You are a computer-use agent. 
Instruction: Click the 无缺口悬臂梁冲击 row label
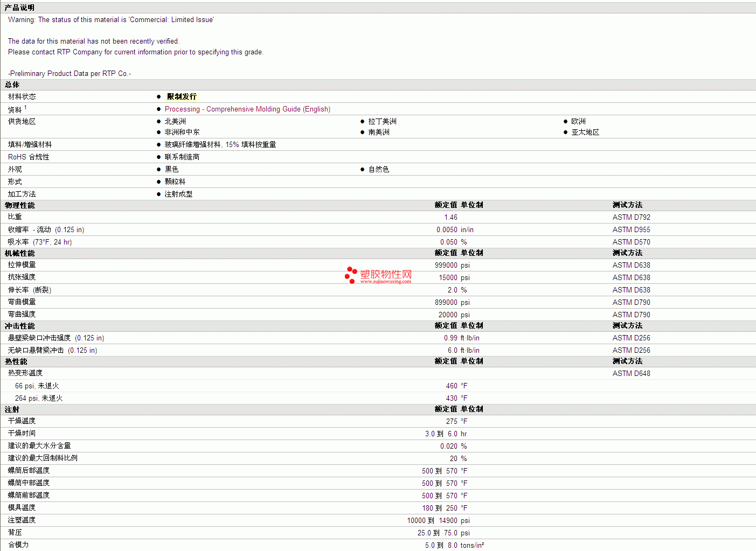point(52,351)
